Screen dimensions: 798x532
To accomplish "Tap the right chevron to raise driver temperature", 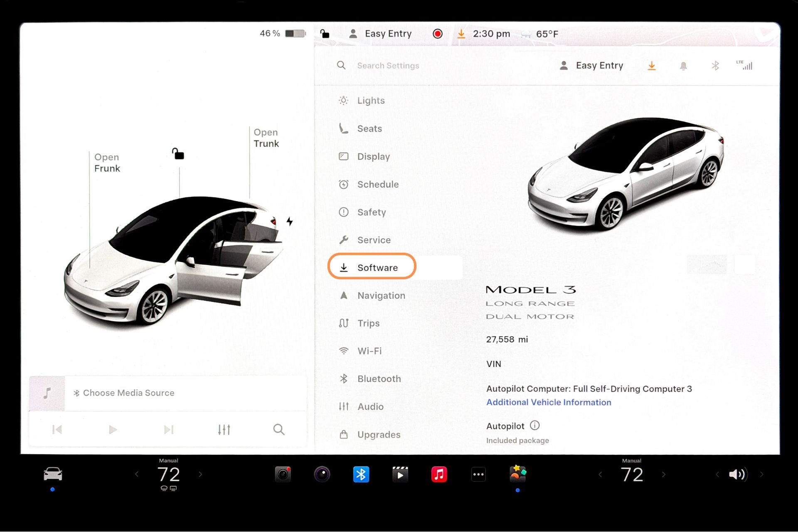I will click(201, 474).
